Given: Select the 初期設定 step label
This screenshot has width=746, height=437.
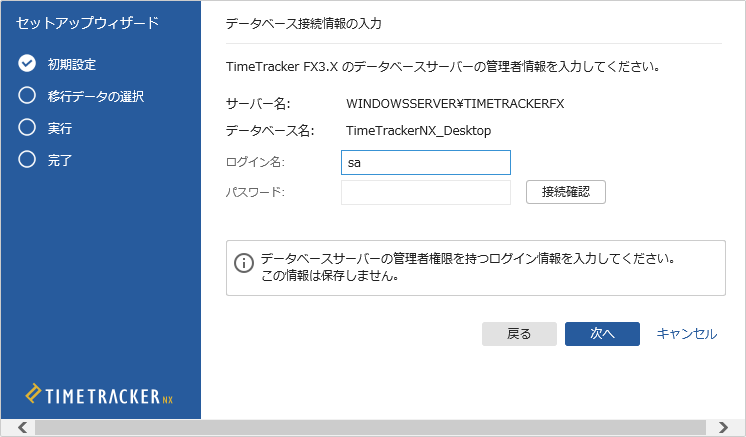Looking at the screenshot, I should click(72, 64).
